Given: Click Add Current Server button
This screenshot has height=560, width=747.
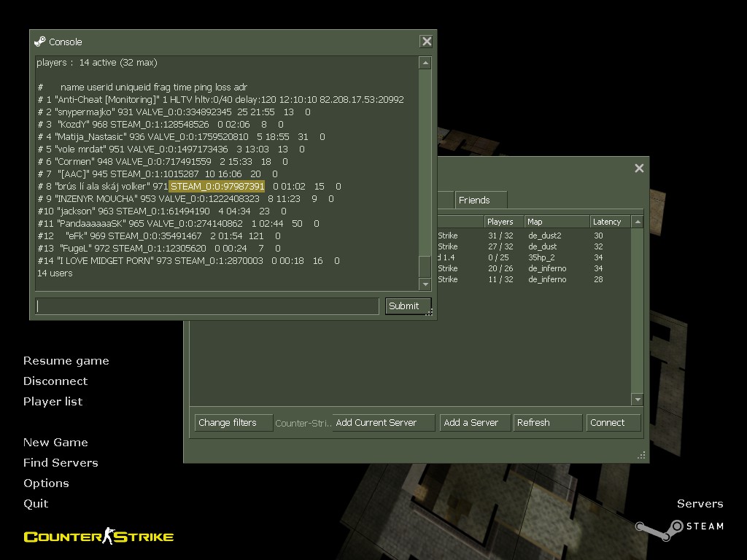Looking at the screenshot, I should click(x=384, y=423).
